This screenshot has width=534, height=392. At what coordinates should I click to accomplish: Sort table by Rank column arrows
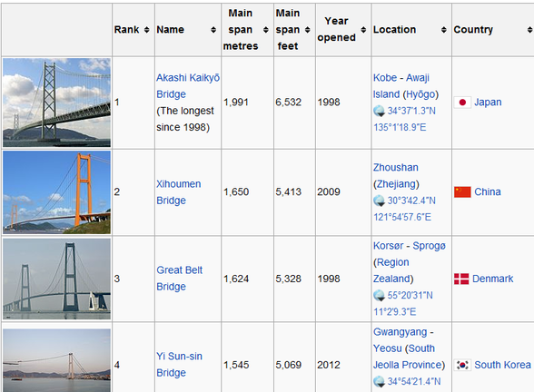(x=146, y=30)
